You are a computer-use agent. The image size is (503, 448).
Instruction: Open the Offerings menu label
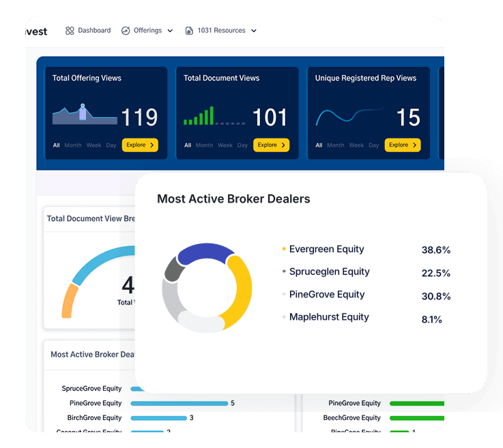click(147, 31)
